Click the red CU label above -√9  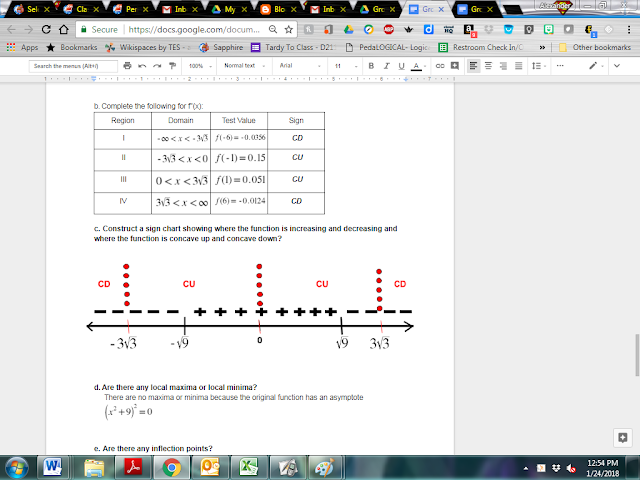189,284
